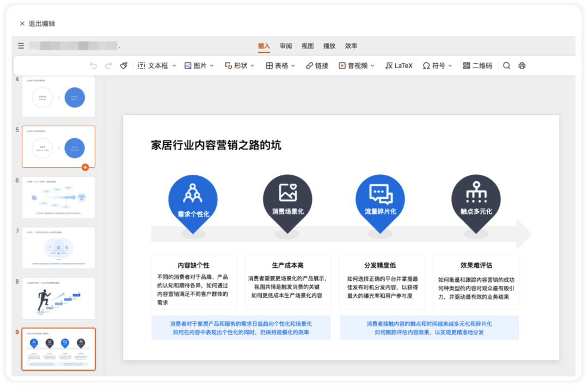Open the hamburger menu icon
The image size is (588, 386).
[21, 46]
